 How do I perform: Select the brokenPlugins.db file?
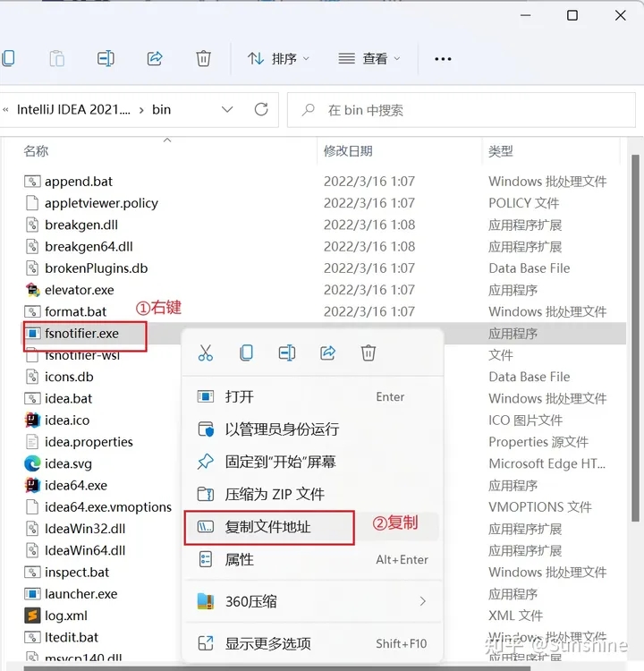(97, 268)
